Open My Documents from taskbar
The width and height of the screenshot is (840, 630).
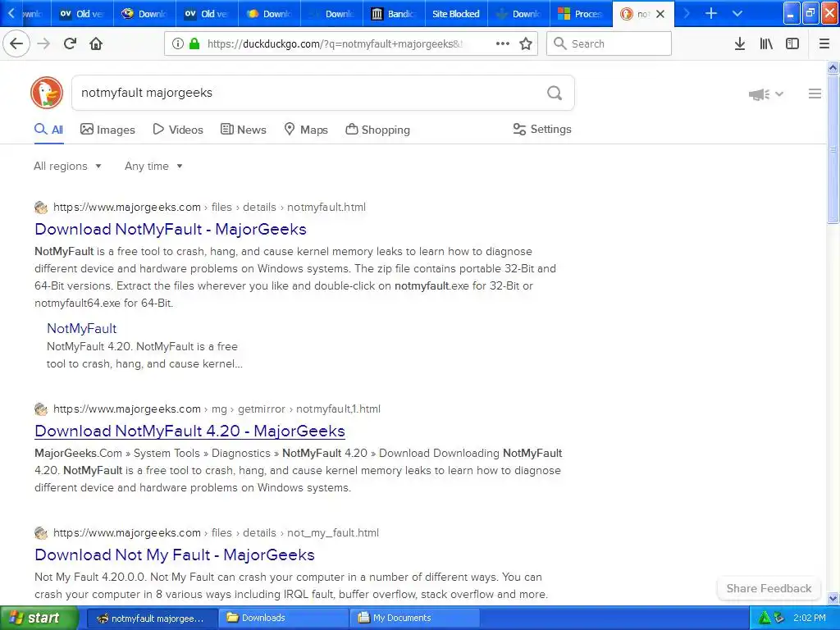pos(415,619)
